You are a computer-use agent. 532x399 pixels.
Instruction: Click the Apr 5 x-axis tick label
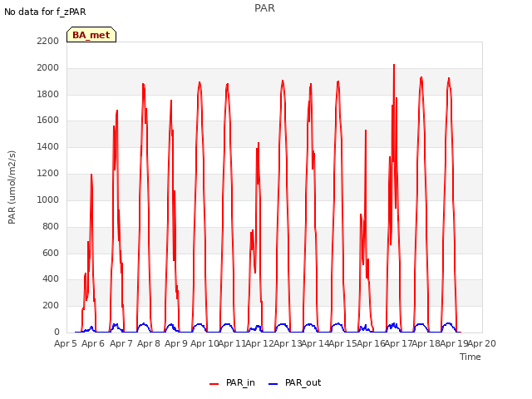66,343
